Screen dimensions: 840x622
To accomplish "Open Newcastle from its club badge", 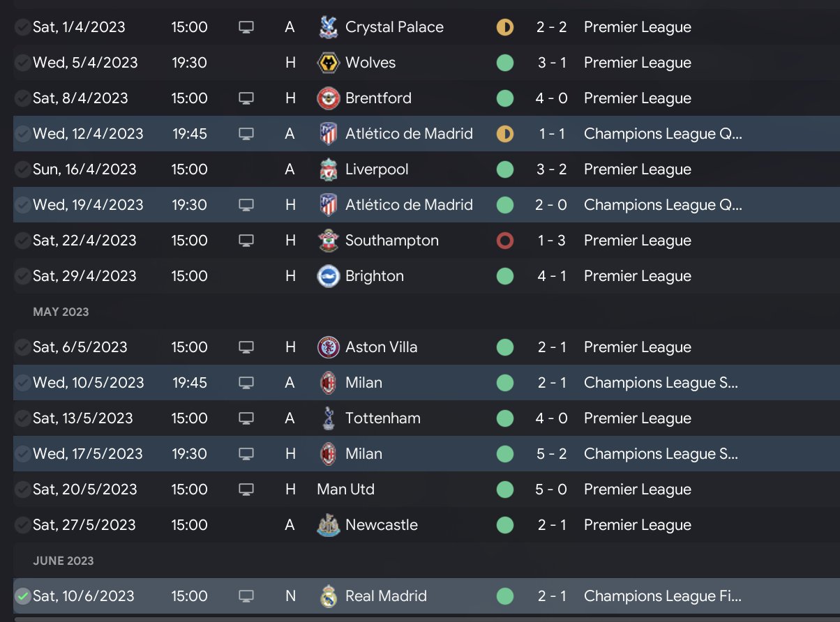I will [x=328, y=525].
